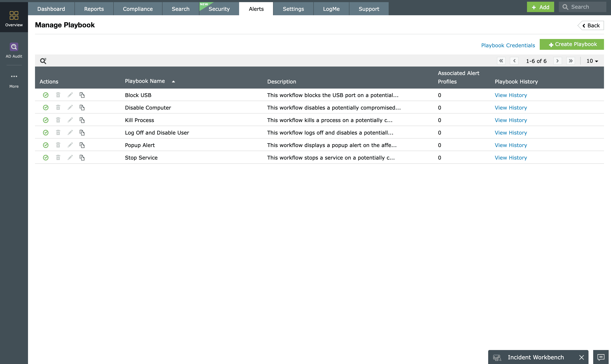Toggle status for Log Off and Disable User
Viewport: 611px width, 364px height.
[x=46, y=132]
